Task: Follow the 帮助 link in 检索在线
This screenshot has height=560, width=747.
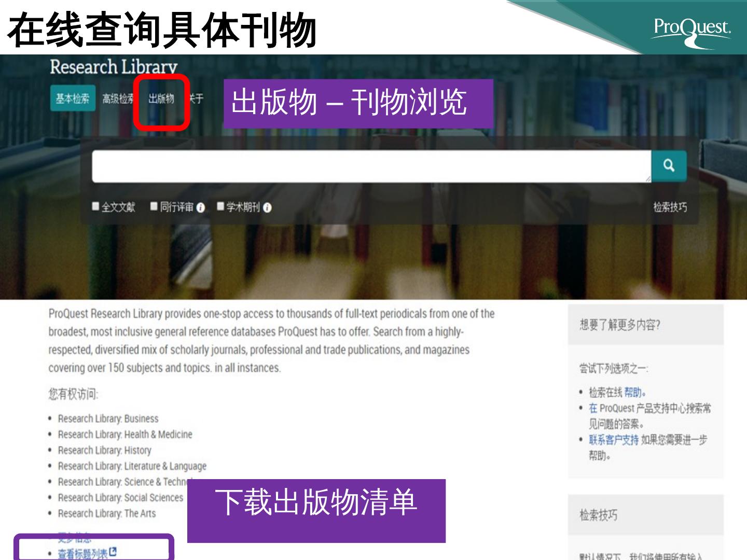Action: [x=633, y=392]
